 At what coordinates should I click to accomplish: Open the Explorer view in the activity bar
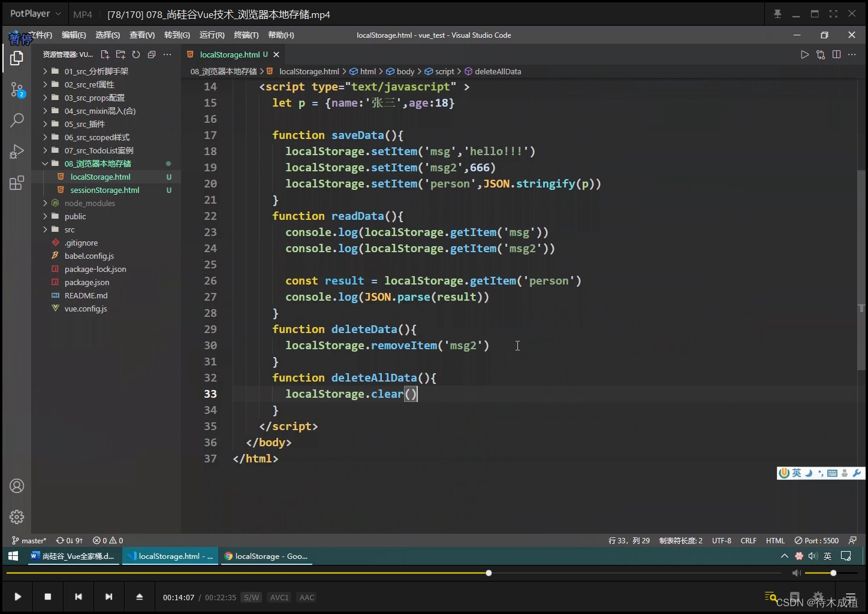click(x=17, y=58)
